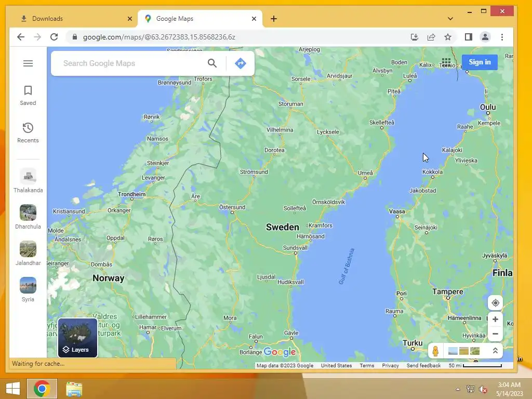Zoom out with the minus button
532x399 pixels.
click(495, 334)
